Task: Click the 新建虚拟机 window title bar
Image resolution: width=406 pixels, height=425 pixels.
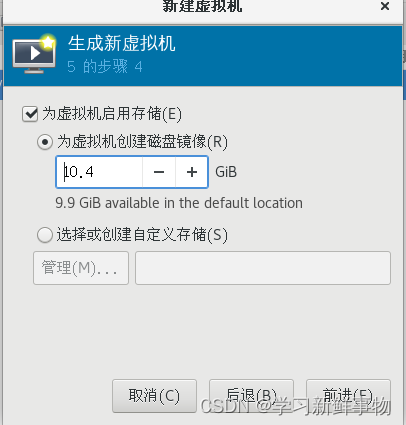Action: tap(202, 7)
